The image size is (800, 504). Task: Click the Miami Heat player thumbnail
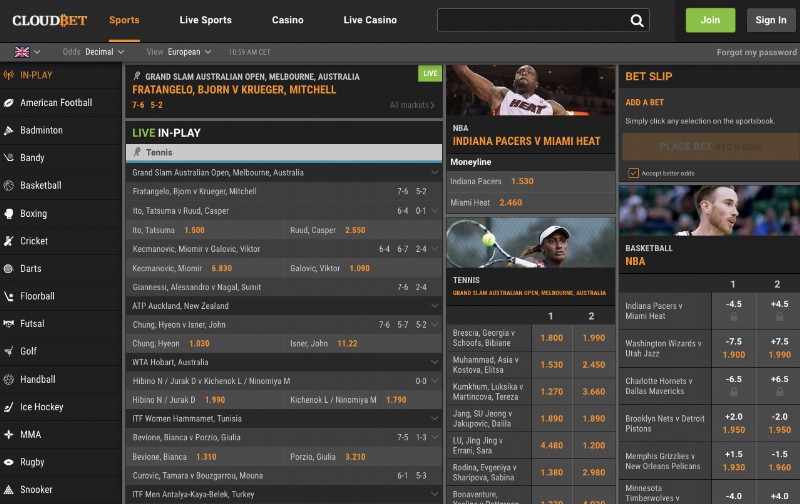click(x=531, y=90)
